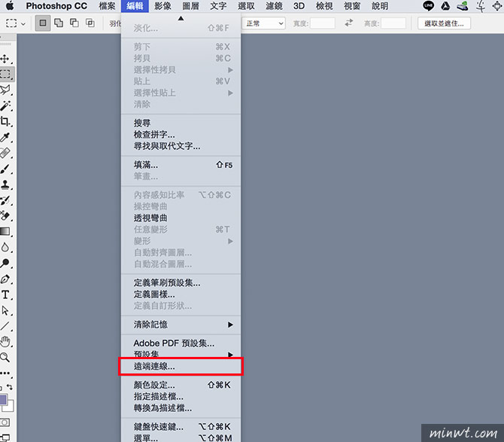
Task: Click the 高度 height field
Action: click(x=393, y=23)
